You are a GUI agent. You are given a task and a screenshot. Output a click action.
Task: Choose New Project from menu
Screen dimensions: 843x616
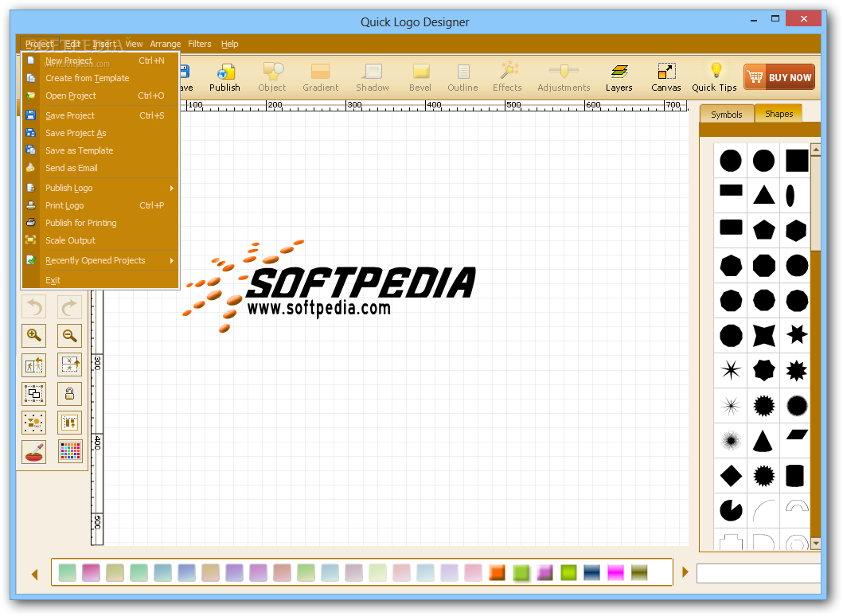tap(100, 60)
